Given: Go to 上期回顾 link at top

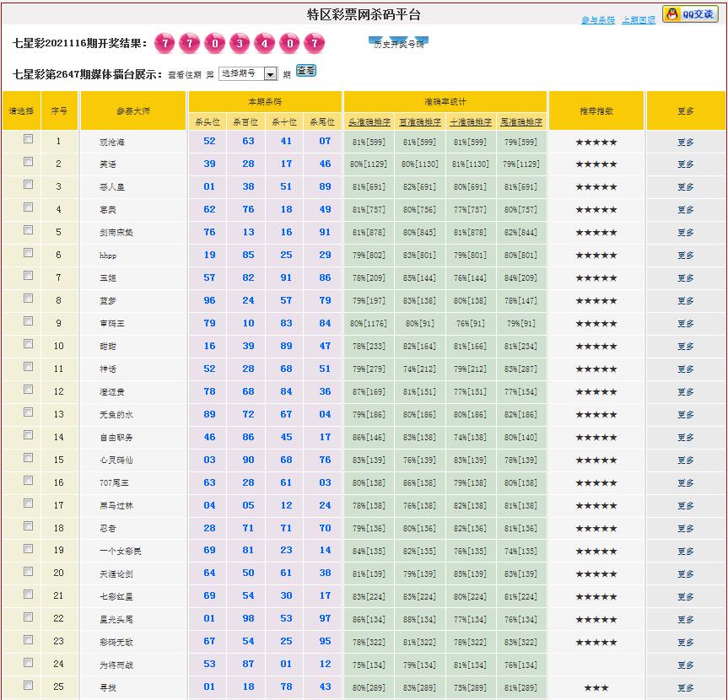Looking at the screenshot, I should tap(638, 20).
